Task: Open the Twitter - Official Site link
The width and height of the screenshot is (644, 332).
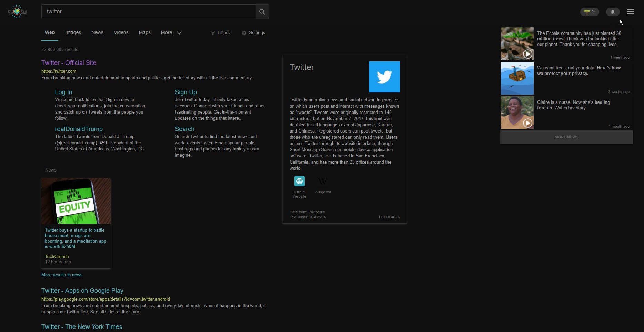Action: (69, 62)
